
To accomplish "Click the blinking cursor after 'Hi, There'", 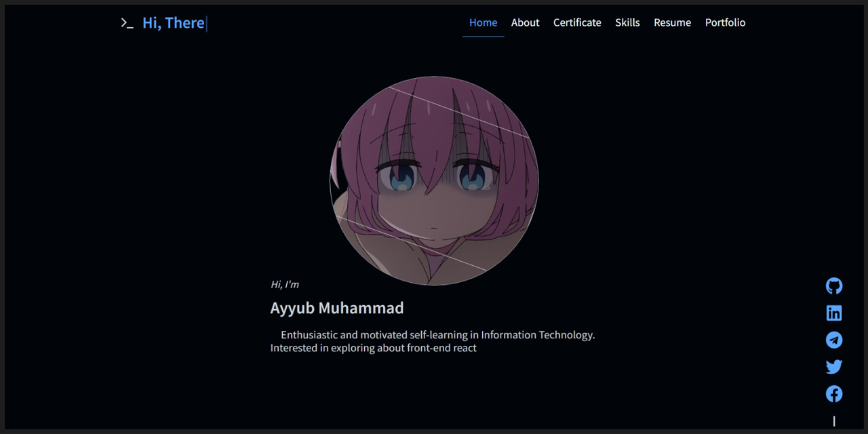I will [x=206, y=23].
